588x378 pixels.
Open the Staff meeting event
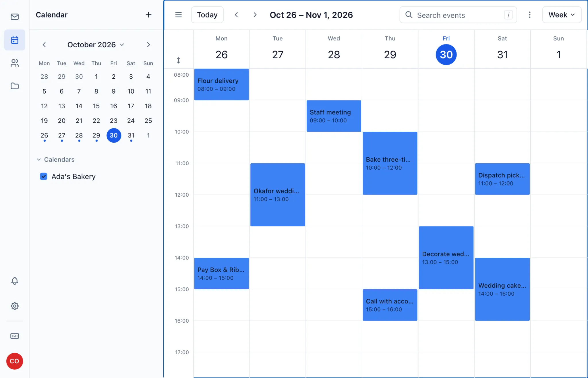(334, 116)
